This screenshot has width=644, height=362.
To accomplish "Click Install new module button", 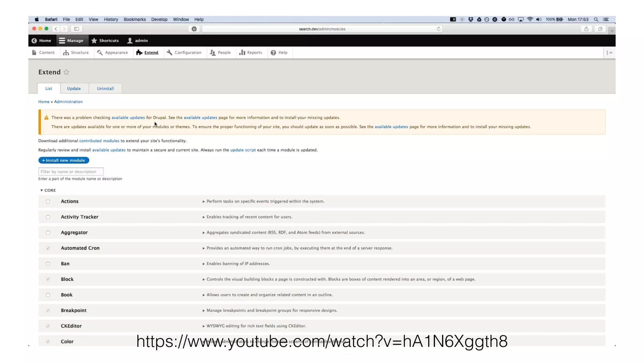I will 64,160.
